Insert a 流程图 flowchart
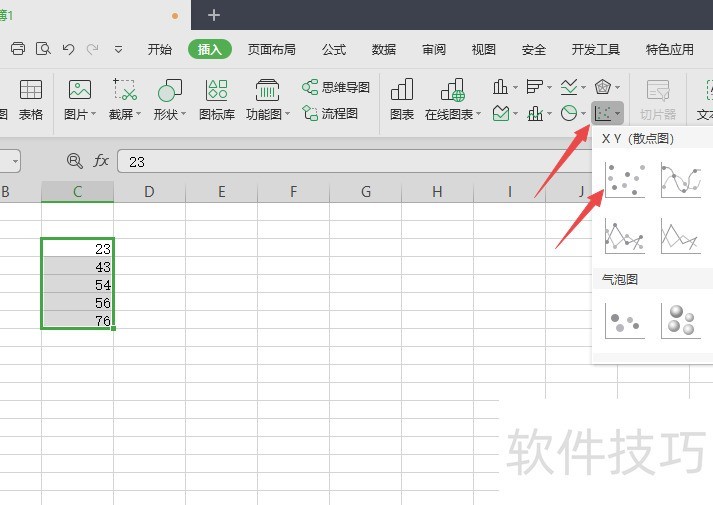The image size is (713, 505). tap(330, 113)
